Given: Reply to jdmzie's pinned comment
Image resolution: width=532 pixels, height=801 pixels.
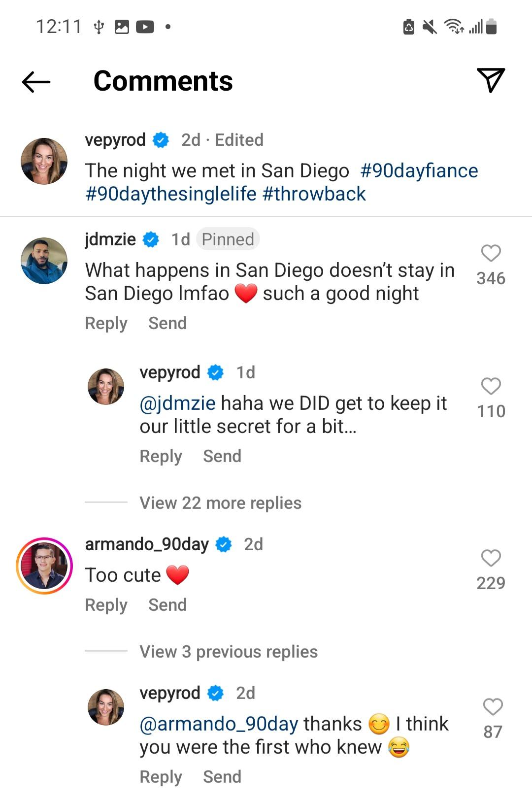Looking at the screenshot, I should (x=106, y=323).
